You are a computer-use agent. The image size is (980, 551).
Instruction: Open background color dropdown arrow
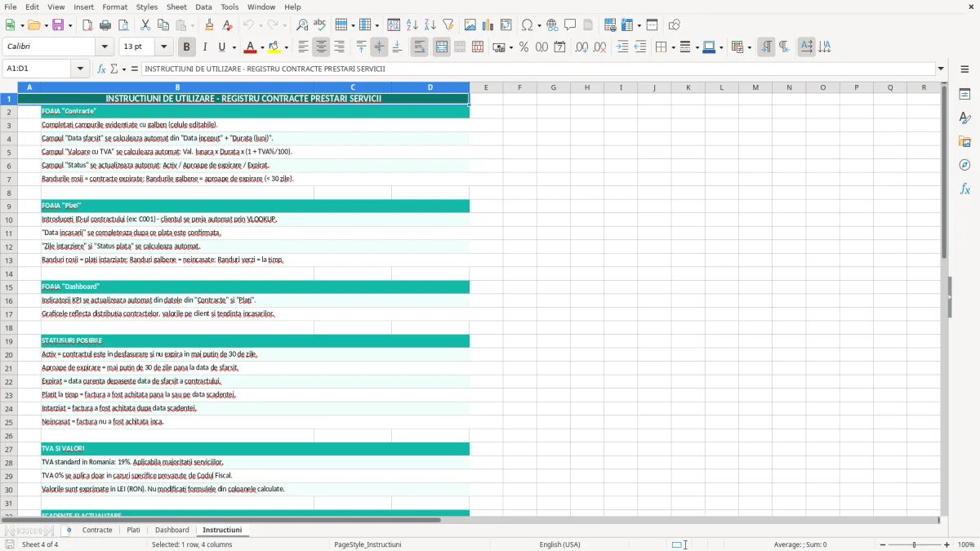click(286, 47)
